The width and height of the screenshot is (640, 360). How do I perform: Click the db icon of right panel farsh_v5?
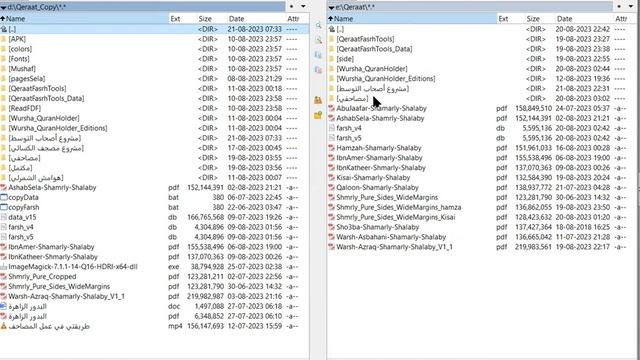(x=332, y=138)
